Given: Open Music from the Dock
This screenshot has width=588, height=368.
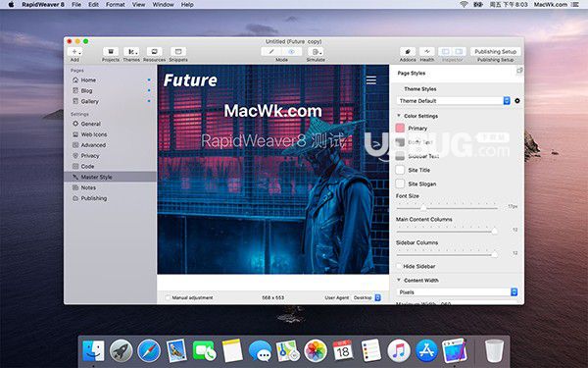Looking at the screenshot, I should tap(399, 350).
